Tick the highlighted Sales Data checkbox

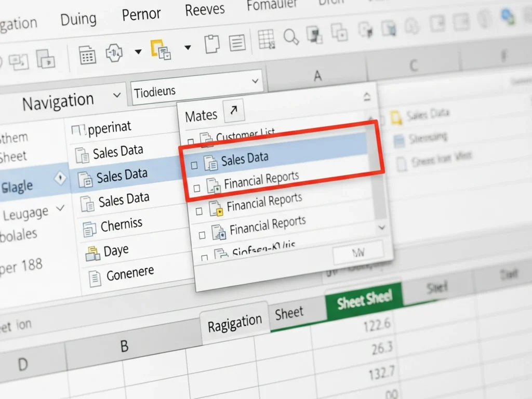coord(194,165)
